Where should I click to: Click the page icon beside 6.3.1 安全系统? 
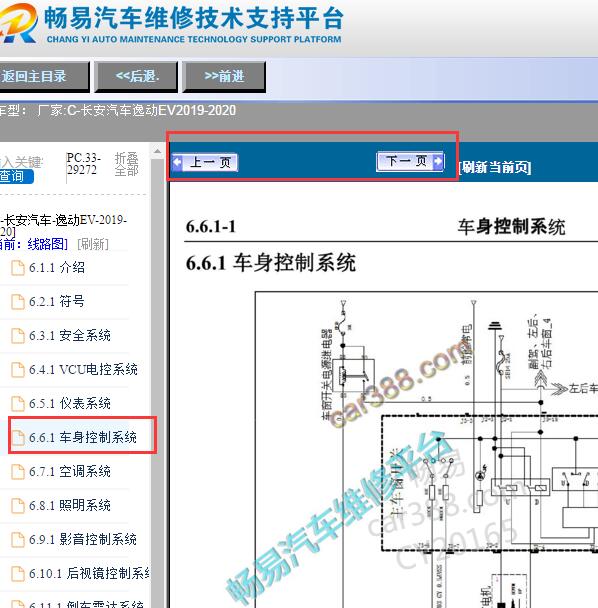pyautogui.click(x=17, y=336)
